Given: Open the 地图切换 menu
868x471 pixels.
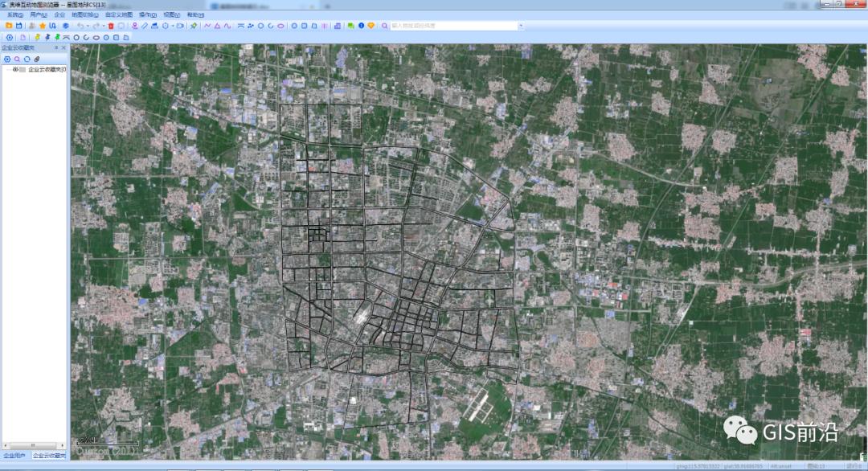Looking at the screenshot, I should click(84, 14).
